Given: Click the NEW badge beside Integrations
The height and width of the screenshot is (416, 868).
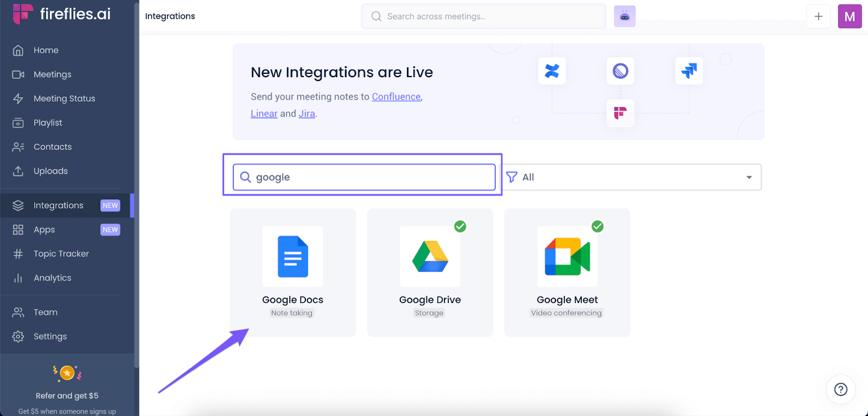Looking at the screenshot, I should point(110,205).
